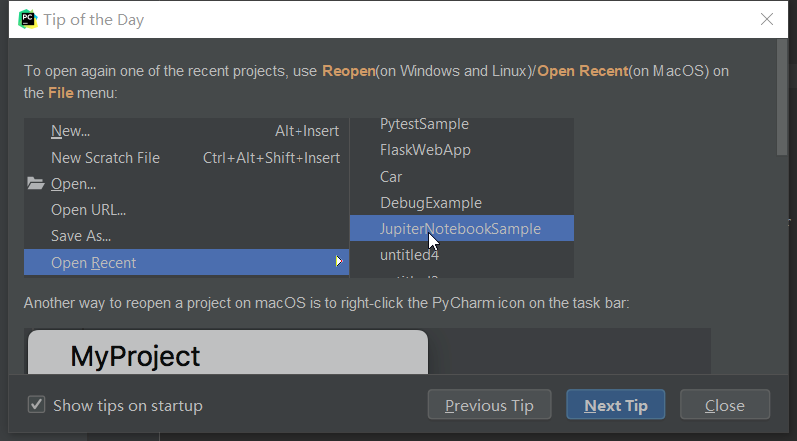The height and width of the screenshot is (441, 797).
Task: Click the MyProject preview image
Action: (228, 354)
